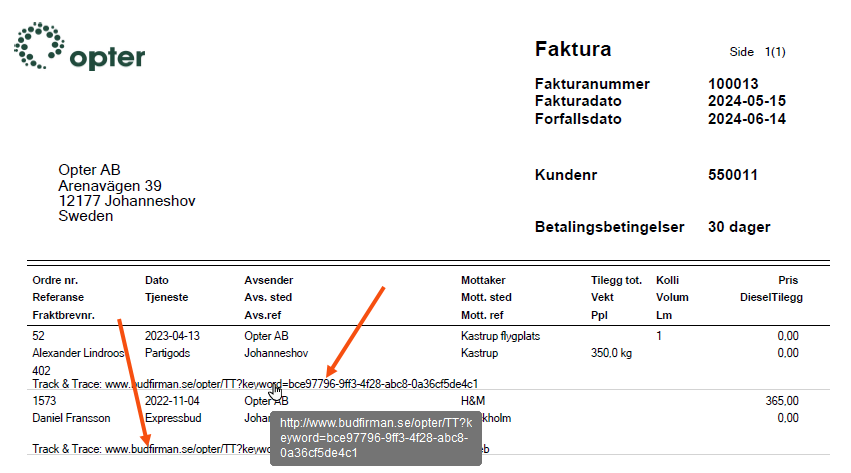Select sender place 'Johanneshov' in order 52
This screenshot has height=473, width=851.
pyautogui.click(x=276, y=353)
